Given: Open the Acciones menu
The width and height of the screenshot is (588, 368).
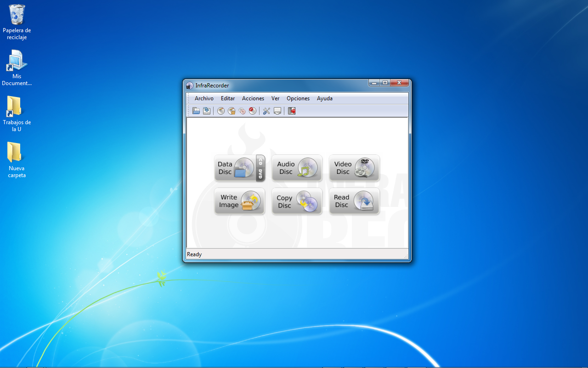Looking at the screenshot, I should [x=253, y=98].
